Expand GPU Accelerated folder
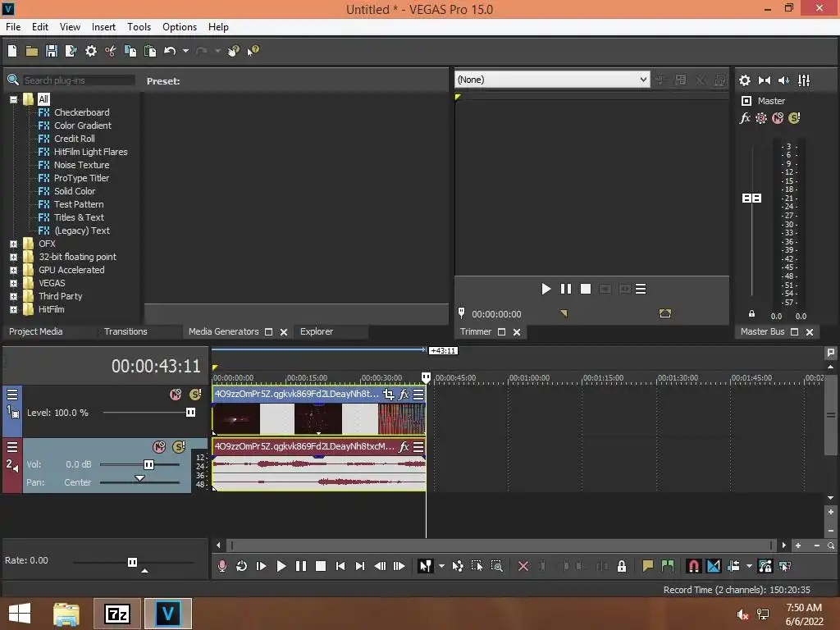This screenshot has height=630, width=840. point(13,270)
